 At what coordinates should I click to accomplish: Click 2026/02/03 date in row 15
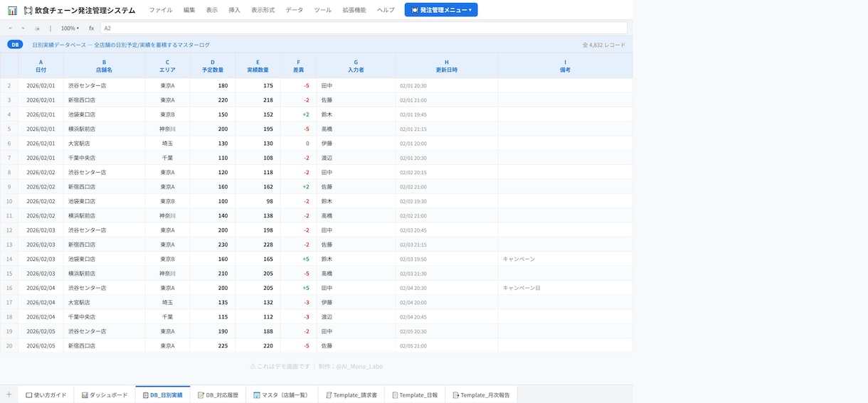[41, 274]
